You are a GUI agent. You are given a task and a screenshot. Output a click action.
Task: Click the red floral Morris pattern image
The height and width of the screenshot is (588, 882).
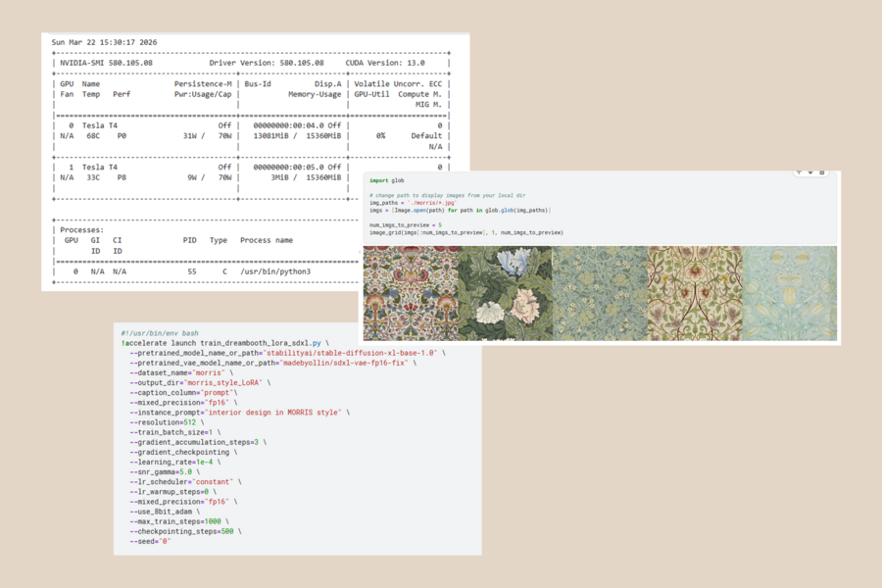(x=412, y=293)
